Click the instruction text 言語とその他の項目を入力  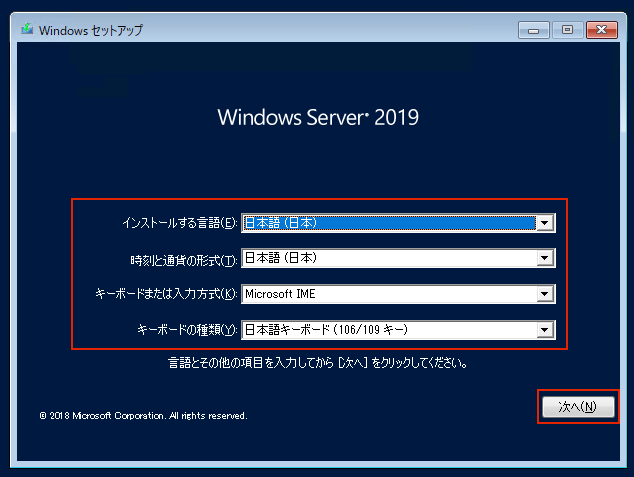pos(318,363)
